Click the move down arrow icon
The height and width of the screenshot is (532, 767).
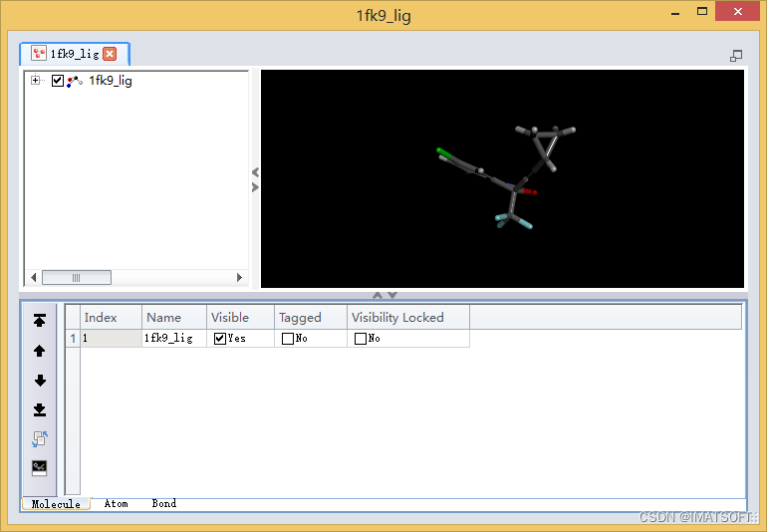coord(40,381)
